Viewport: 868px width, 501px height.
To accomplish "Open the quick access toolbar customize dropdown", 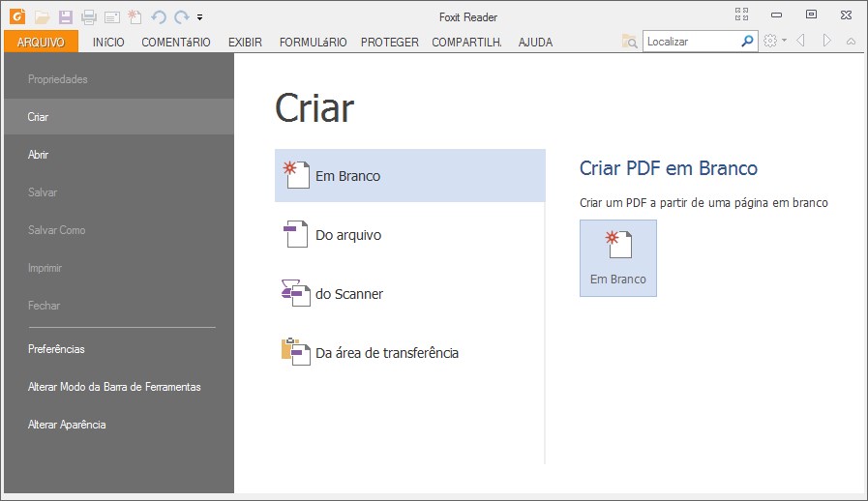I will (x=200, y=17).
